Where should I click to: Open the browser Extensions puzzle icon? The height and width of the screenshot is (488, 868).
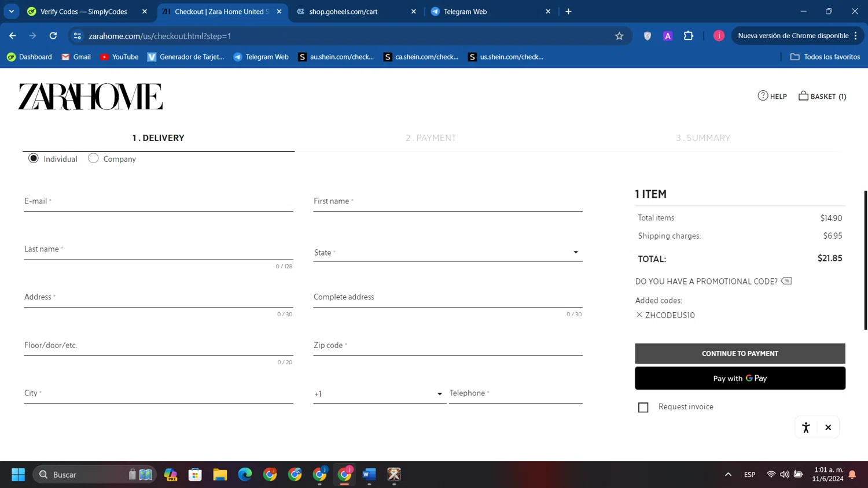coord(688,36)
